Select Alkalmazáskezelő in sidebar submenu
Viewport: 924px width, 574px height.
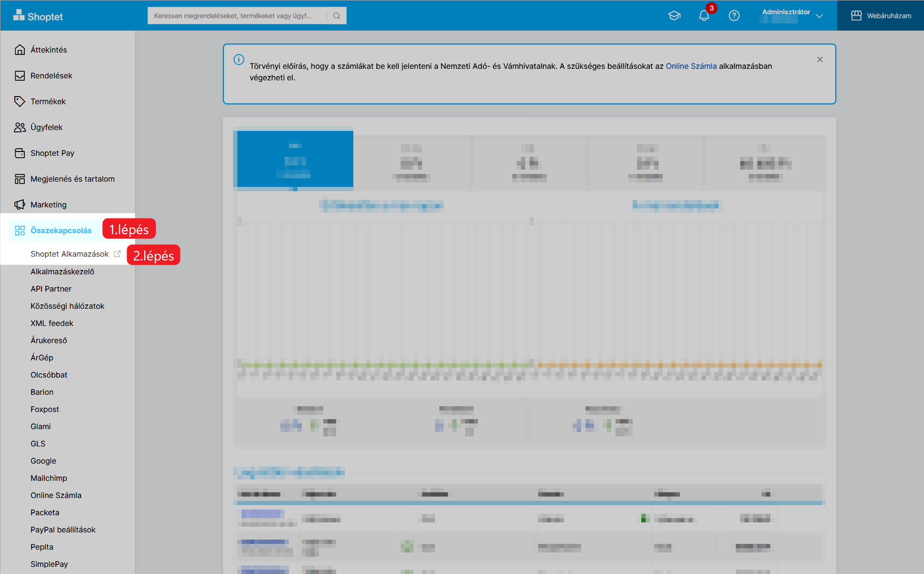point(62,271)
